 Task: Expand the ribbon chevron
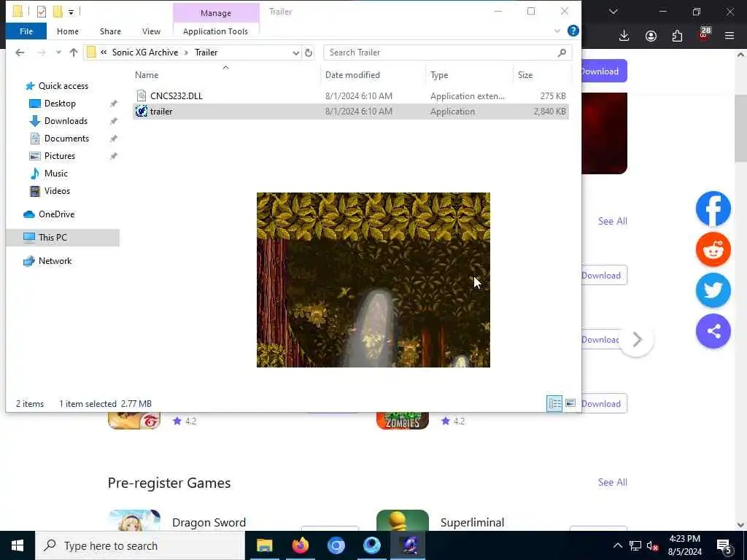click(557, 31)
